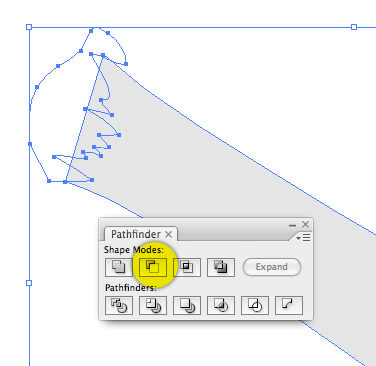The width and height of the screenshot is (376, 366).
Task: Apply Intersect shape areas mode
Action: coord(187,267)
